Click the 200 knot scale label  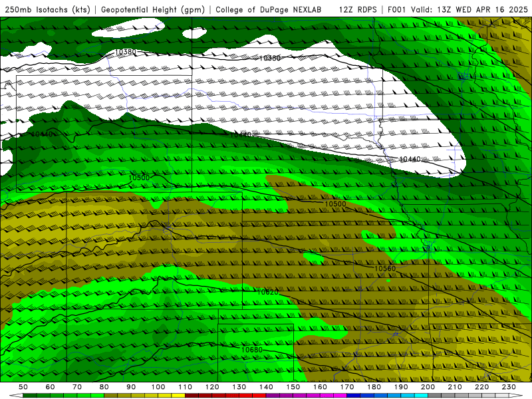coord(428,387)
